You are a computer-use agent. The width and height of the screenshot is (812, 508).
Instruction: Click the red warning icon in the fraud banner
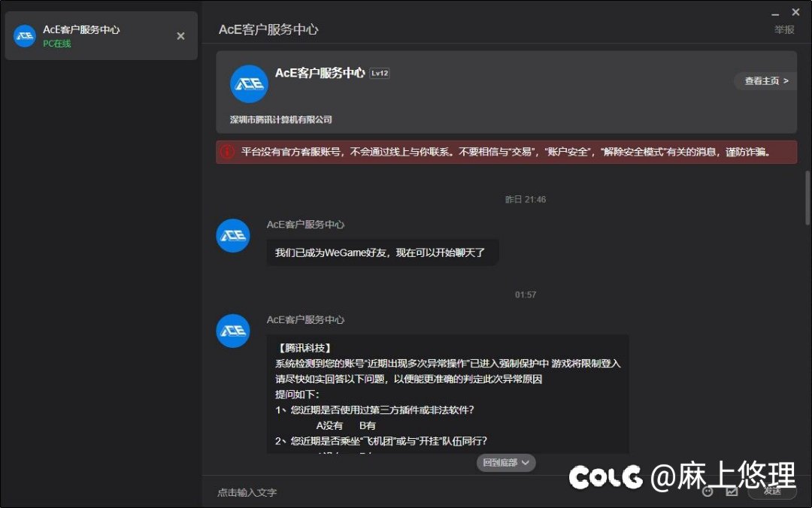(x=227, y=152)
